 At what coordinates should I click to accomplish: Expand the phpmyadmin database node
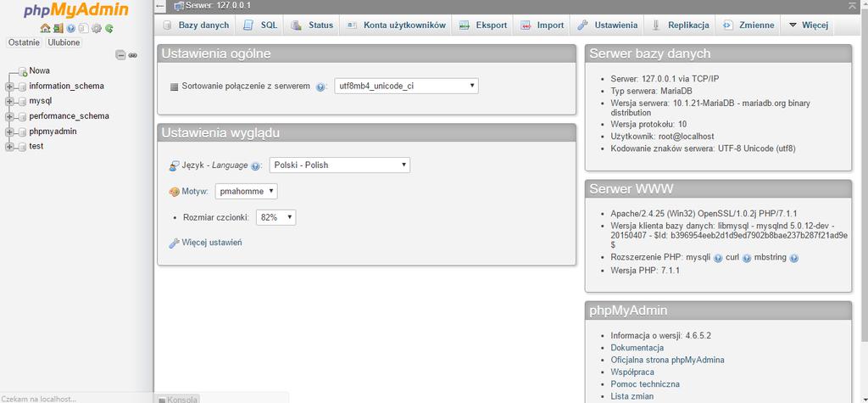coord(8,132)
